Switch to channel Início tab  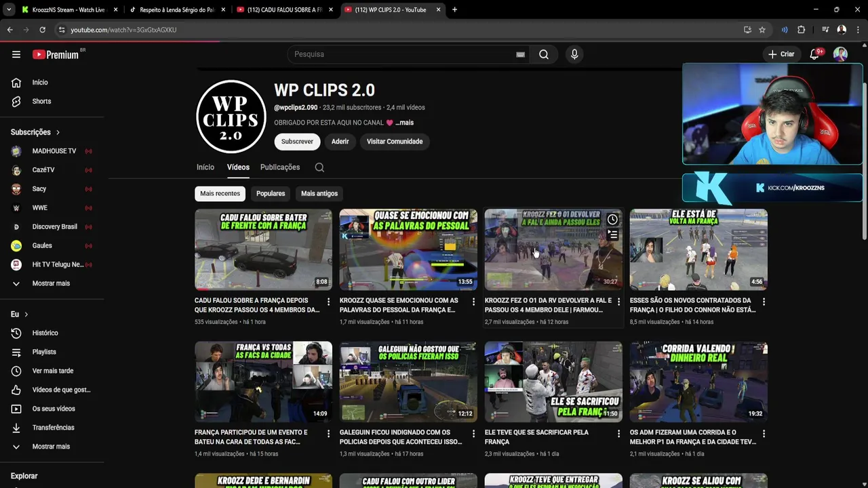(x=205, y=167)
